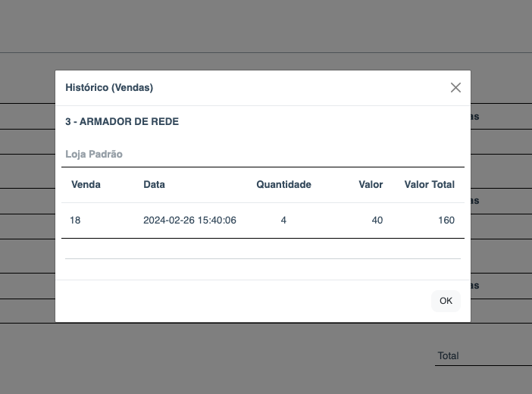Click the quantity value 4
The height and width of the screenshot is (394, 532).
283,220
